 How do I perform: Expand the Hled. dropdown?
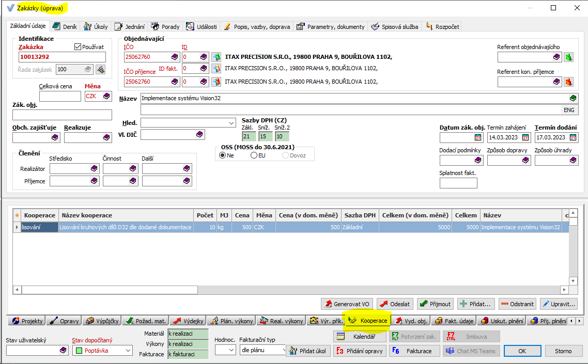[231, 123]
